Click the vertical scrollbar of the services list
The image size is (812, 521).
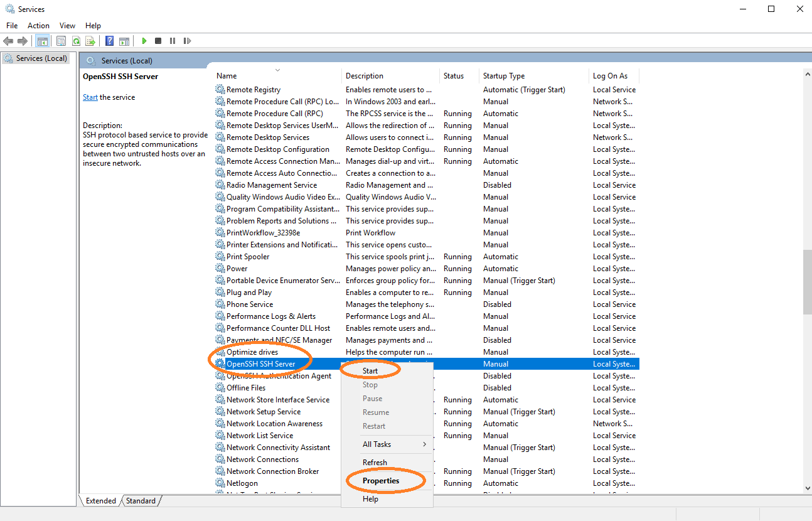(x=807, y=282)
